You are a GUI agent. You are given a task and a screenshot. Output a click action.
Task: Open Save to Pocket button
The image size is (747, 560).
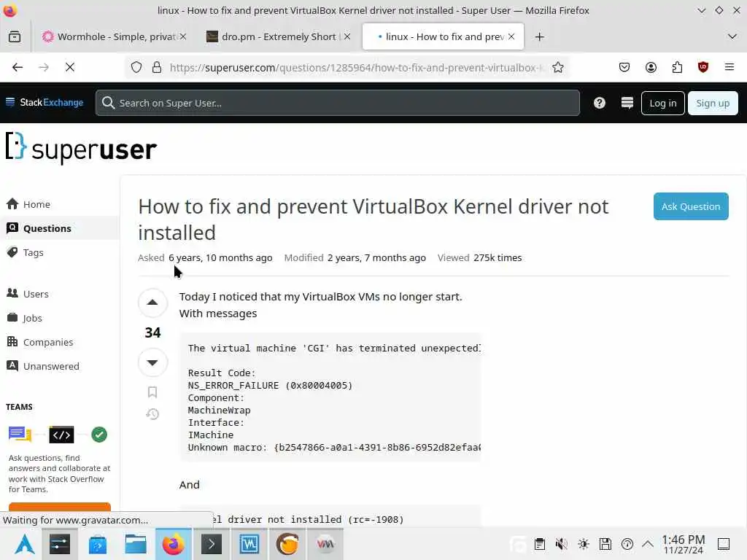(x=624, y=67)
